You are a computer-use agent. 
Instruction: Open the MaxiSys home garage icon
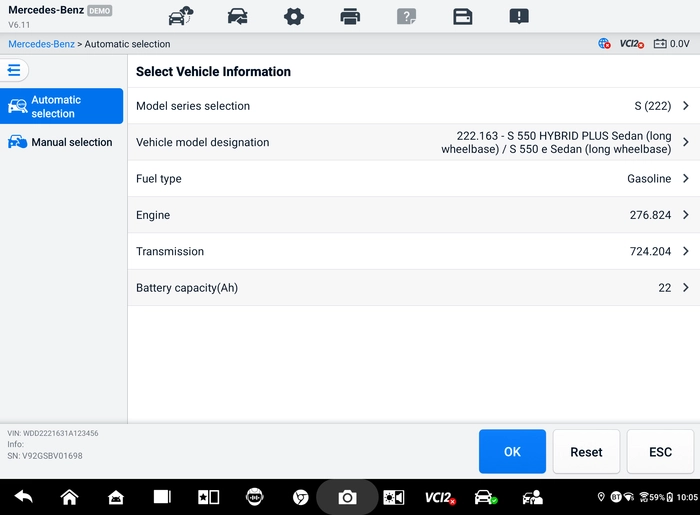click(116, 497)
